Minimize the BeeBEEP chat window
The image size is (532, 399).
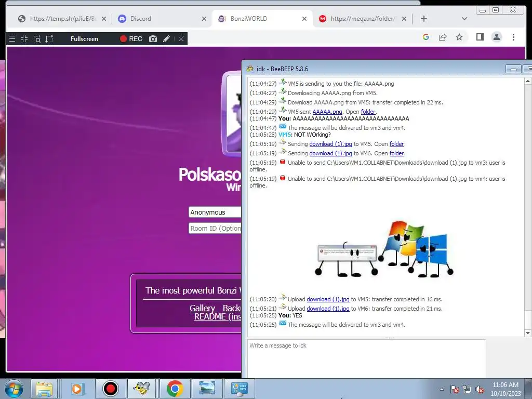513,69
